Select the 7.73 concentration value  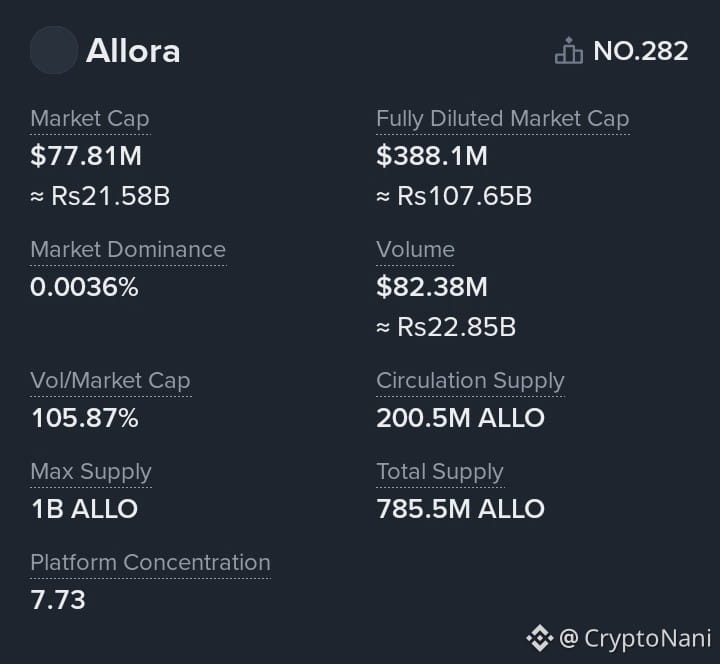pos(58,600)
